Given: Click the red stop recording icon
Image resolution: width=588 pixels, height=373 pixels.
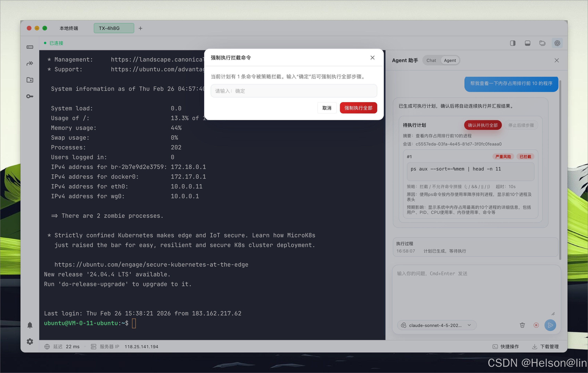Looking at the screenshot, I should [x=536, y=325].
